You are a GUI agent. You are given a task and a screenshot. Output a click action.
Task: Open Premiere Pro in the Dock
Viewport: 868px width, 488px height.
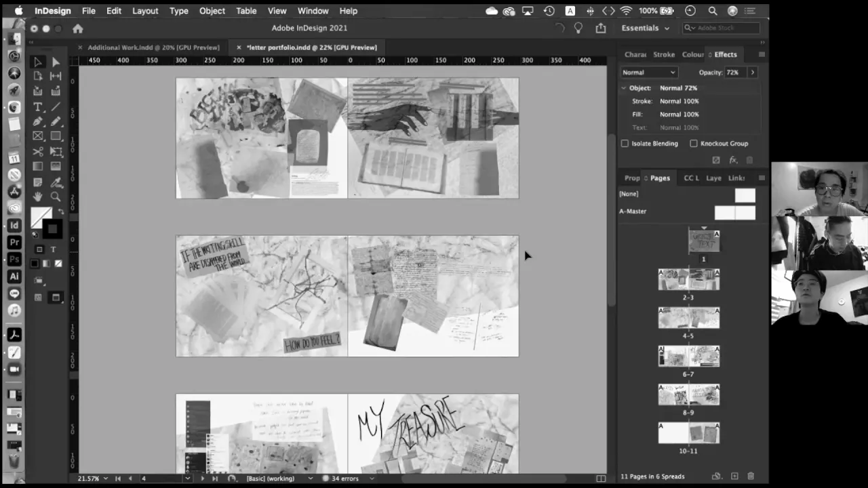tap(14, 242)
